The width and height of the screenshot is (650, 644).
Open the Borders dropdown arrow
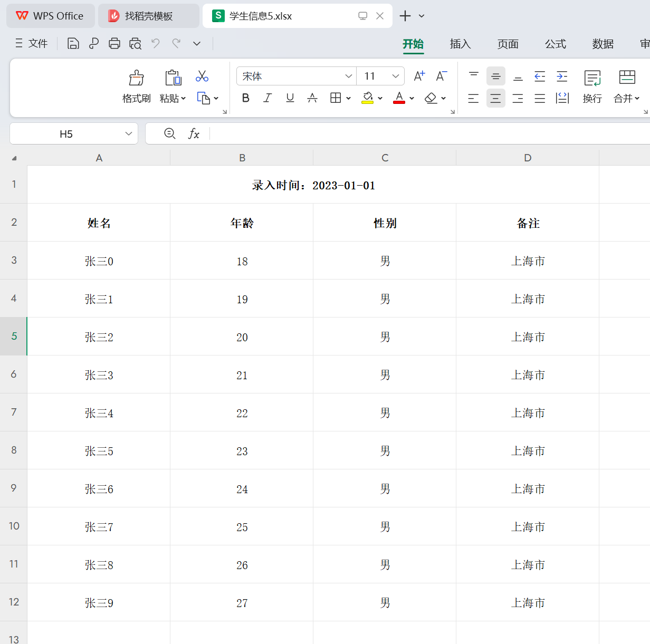[x=348, y=98]
